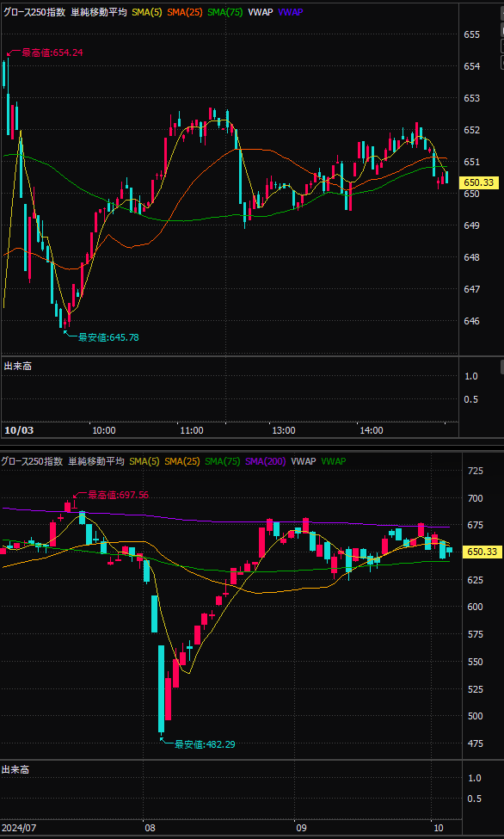The height and width of the screenshot is (839, 504).
Task: Click the 653 price axis label
Action: coord(471,98)
